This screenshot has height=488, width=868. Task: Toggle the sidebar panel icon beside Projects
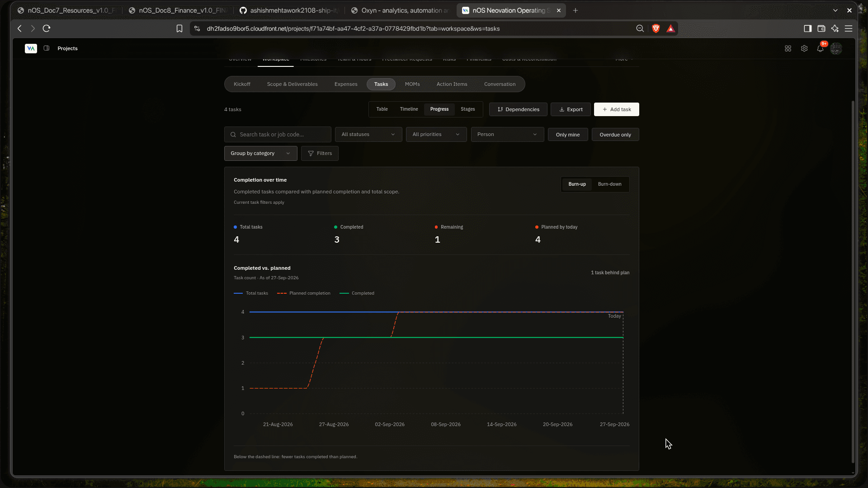(47, 48)
